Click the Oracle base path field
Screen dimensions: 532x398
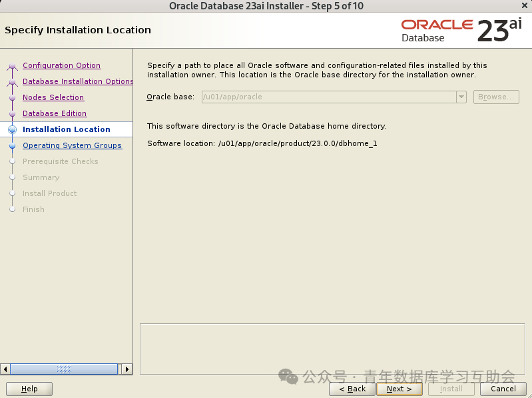329,97
